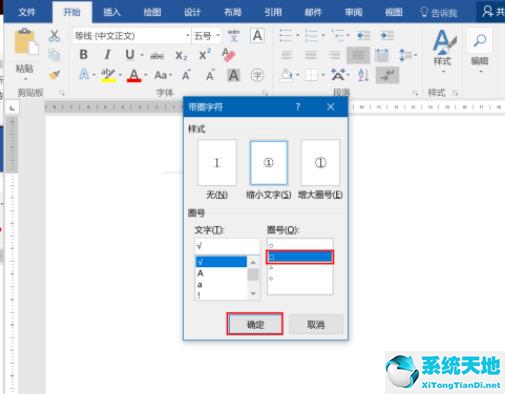
Task: Apply Italic formatting
Action: tap(107, 55)
